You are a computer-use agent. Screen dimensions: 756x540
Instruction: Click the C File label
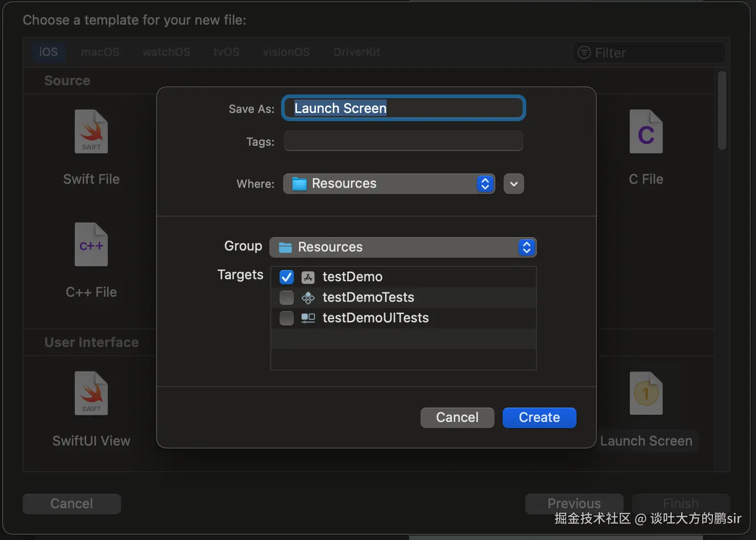pyautogui.click(x=646, y=179)
